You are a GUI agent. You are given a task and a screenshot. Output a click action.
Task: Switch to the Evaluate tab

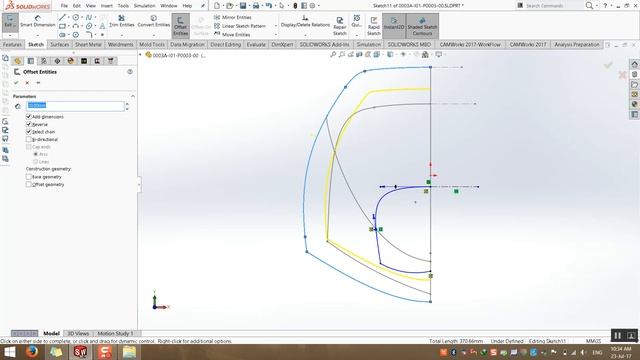click(256, 44)
